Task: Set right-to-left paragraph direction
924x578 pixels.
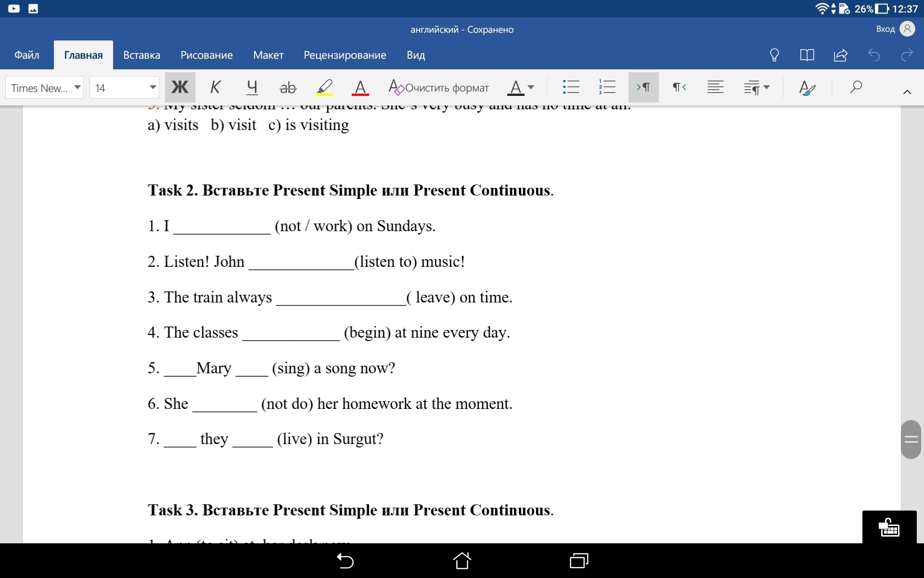Action: pyautogui.click(x=679, y=87)
